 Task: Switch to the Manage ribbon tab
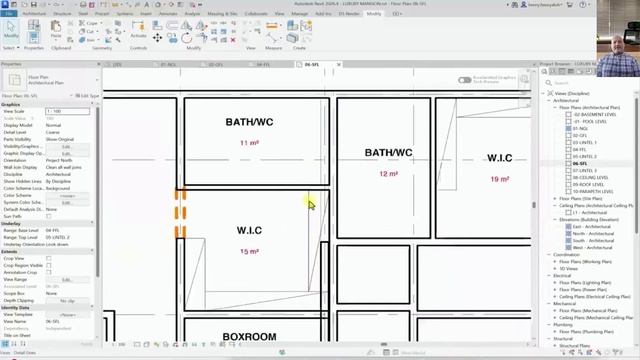click(x=299, y=13)
